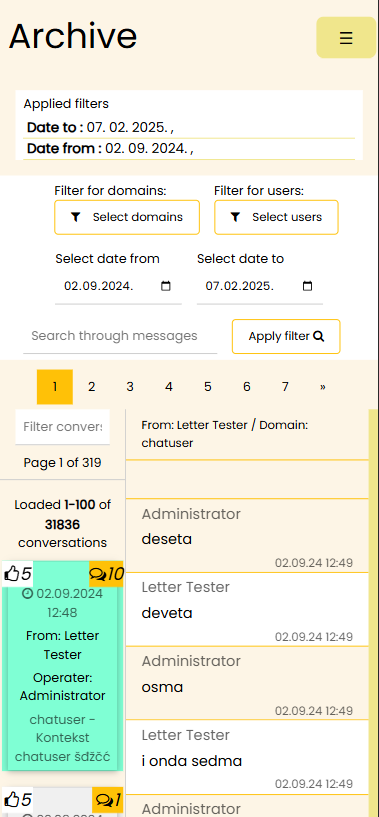Go to page 3 in pagination
The width and height of the screenshot is (379, 817).
point(130,387)
